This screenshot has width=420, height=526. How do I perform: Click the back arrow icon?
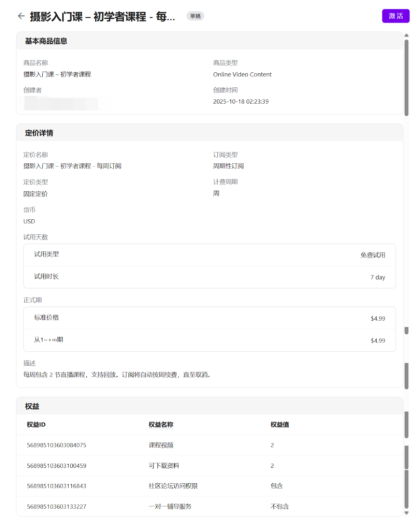[x=21, y=16]
